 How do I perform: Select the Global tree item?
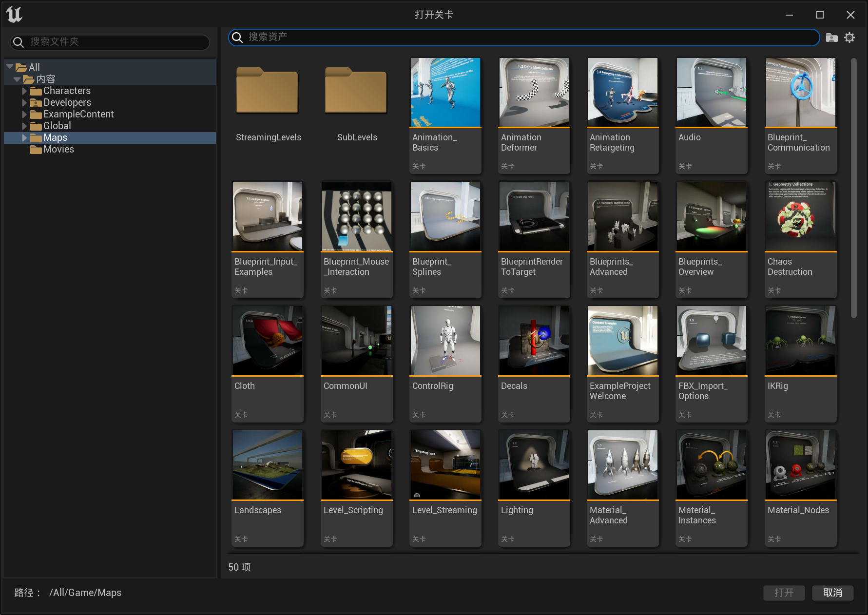click(x=110, y=126)
